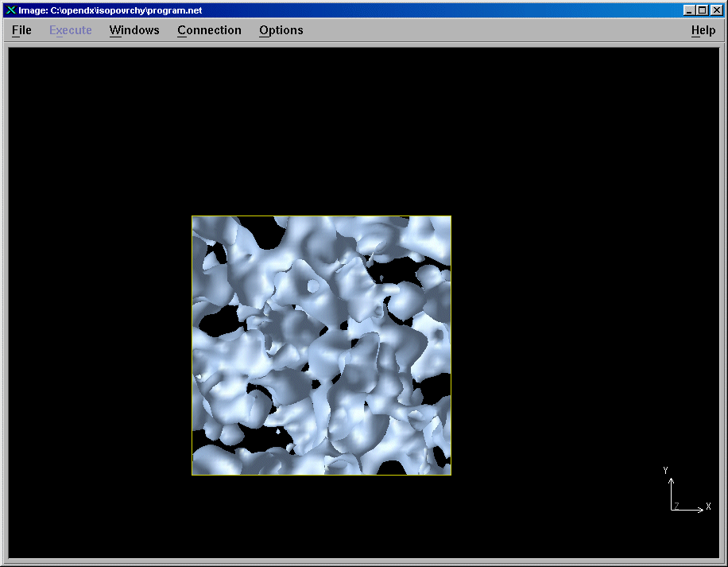Open the grayed-out Execute menu
This screenshot has width=728, height=567.
tap(70, 30)
